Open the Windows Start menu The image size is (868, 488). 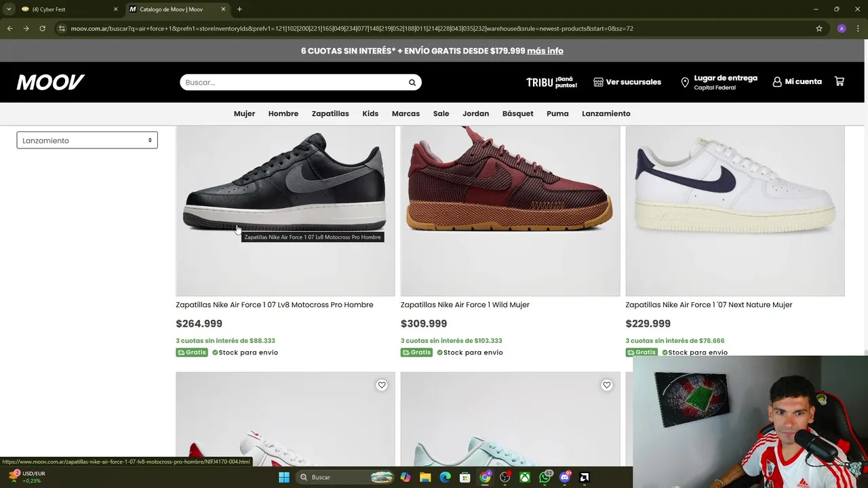coord(284,477)
